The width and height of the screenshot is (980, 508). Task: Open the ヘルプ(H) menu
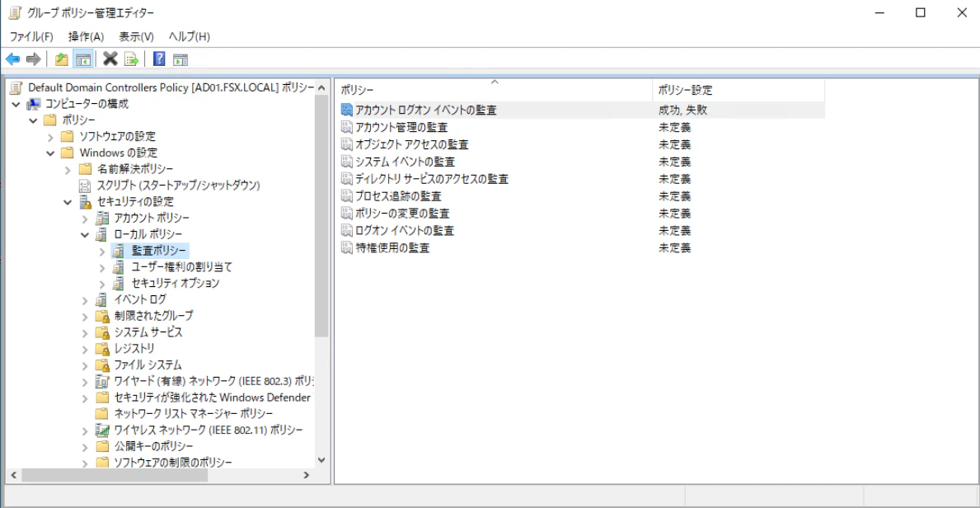click(x=189, y=36)
